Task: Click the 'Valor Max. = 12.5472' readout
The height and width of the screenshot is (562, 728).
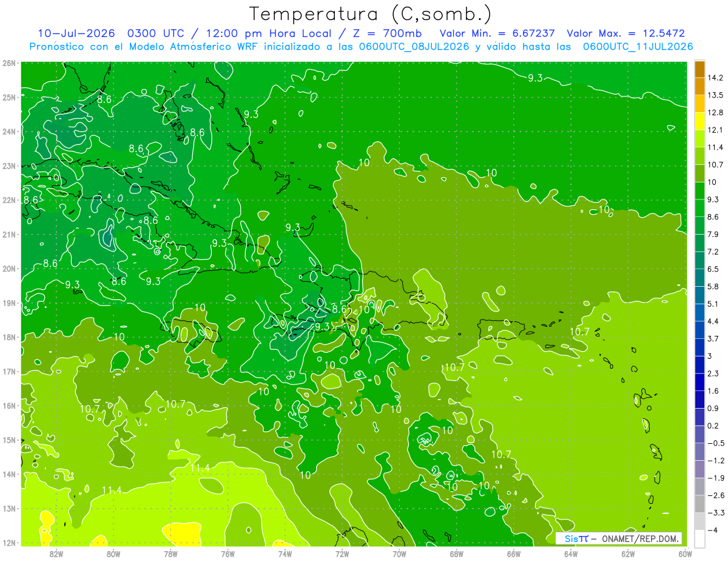Action: (x=625, y=33)
